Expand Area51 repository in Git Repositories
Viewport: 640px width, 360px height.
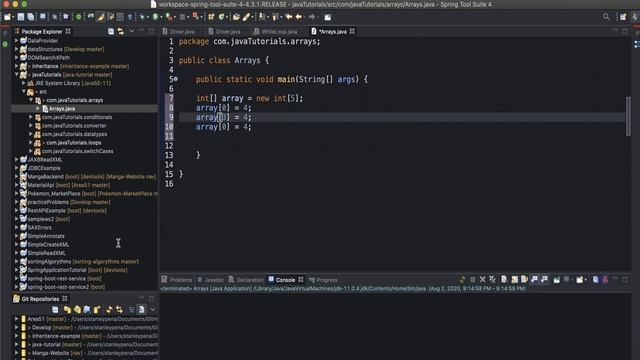click(x=17, y=319)
